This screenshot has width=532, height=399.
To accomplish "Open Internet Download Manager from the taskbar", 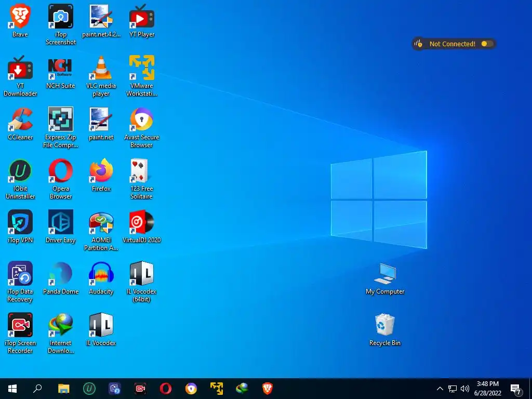I will (x=242, y=389).
